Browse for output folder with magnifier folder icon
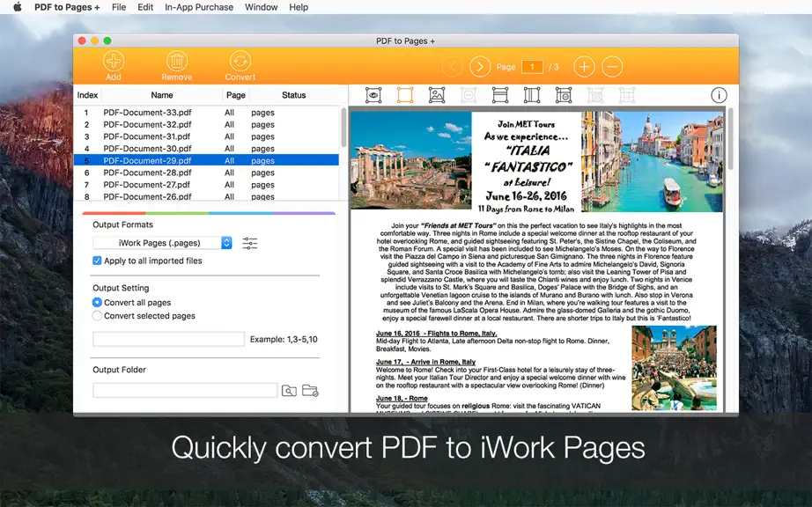The height and width of the screenshot is (507, 812). (x=289, y=391)
